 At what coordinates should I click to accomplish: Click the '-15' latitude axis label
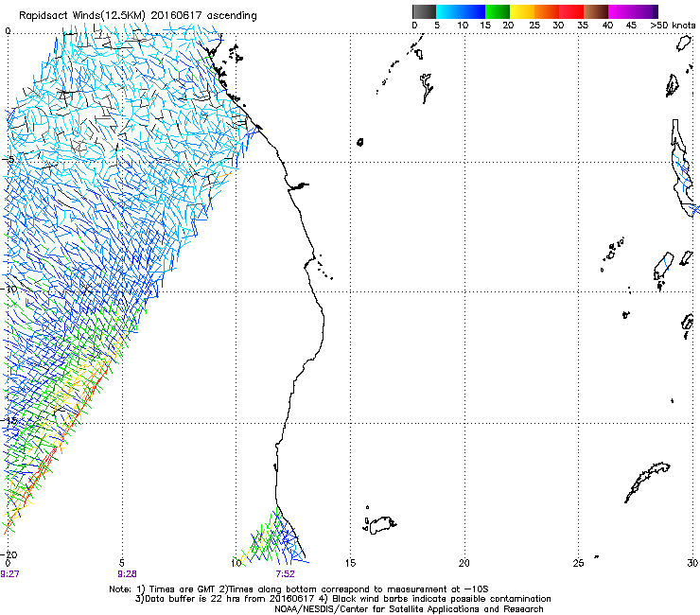(9, 421)
